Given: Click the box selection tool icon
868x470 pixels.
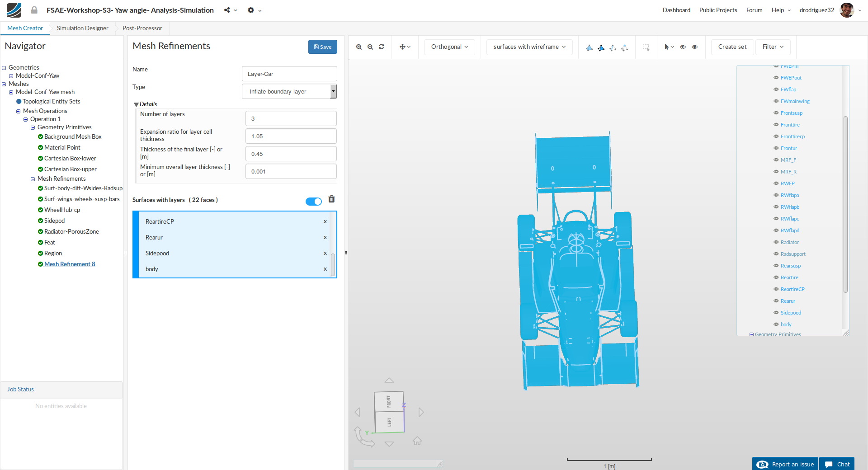Looking at the screenshot, I should point(646,47).
